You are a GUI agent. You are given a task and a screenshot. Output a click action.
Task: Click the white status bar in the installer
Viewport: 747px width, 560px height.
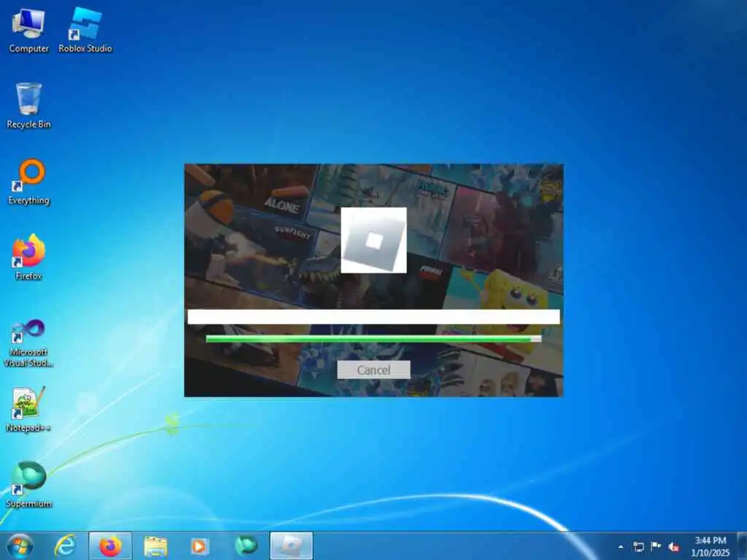pos(373,317)
